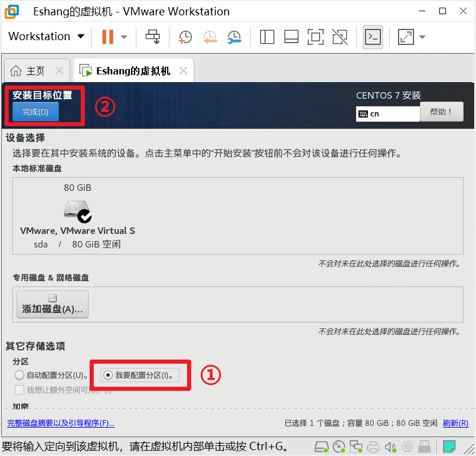Open the snapshot manager
476x456 pixels.
pos(234,37)
